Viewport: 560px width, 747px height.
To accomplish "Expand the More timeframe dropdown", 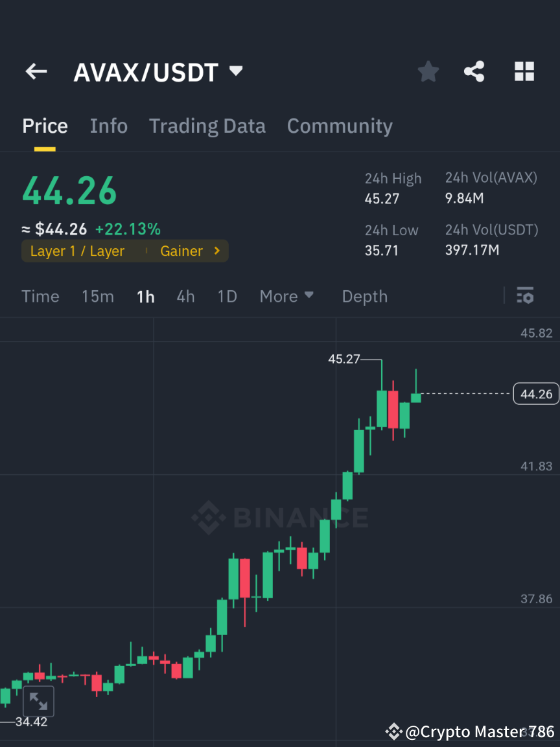I will click(x=286, y=296).
